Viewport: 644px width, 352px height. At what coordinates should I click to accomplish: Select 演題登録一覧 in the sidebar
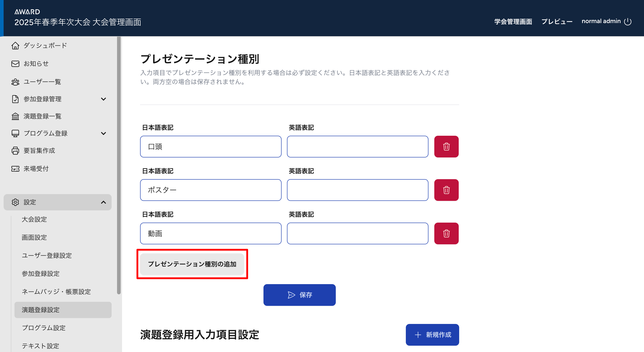[42, 116]
